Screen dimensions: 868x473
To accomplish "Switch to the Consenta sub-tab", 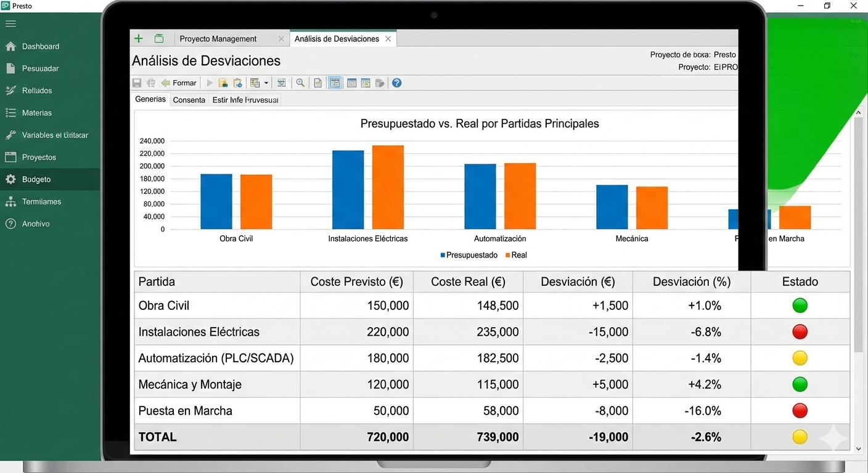I will pyautogui.click(x=189, y=100).
